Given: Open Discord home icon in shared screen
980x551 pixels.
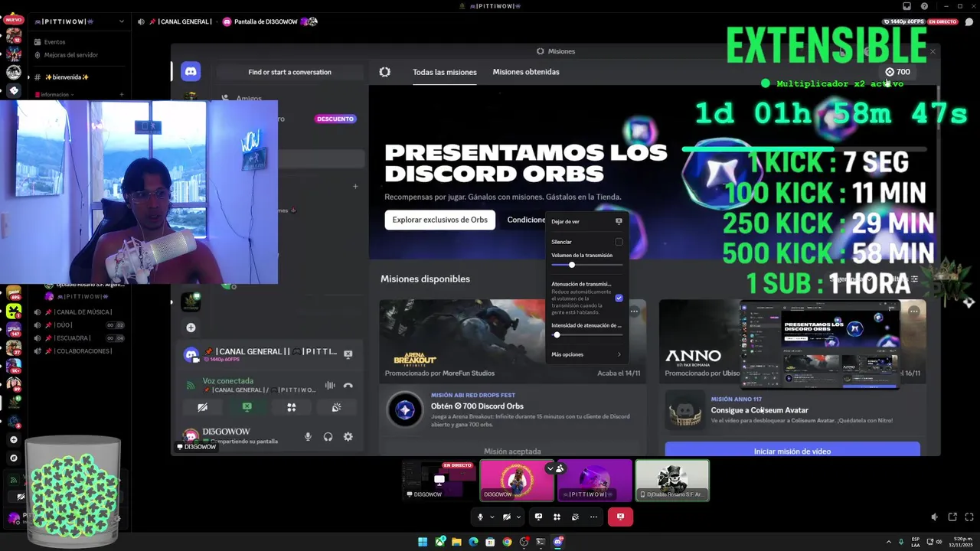Looking at the screenshot, I should click(x=191, y=71).
